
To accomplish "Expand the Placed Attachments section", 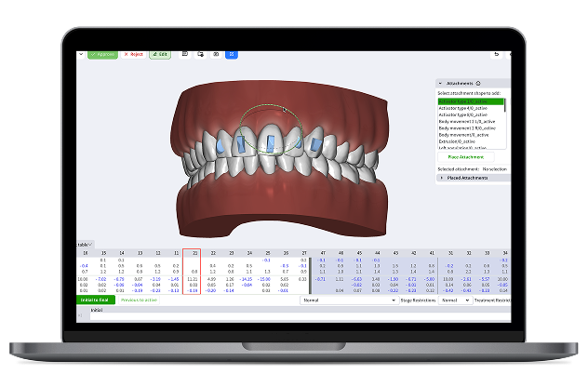I will point(442,178).
